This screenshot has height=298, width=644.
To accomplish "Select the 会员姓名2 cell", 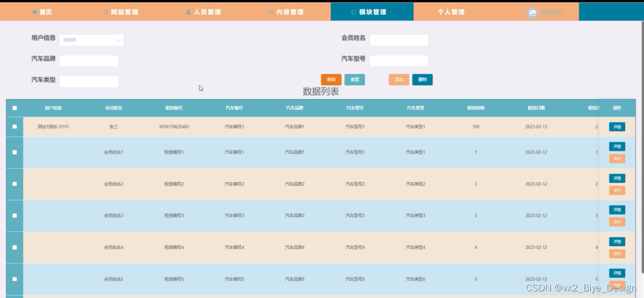I will click(x=113, y=184).
